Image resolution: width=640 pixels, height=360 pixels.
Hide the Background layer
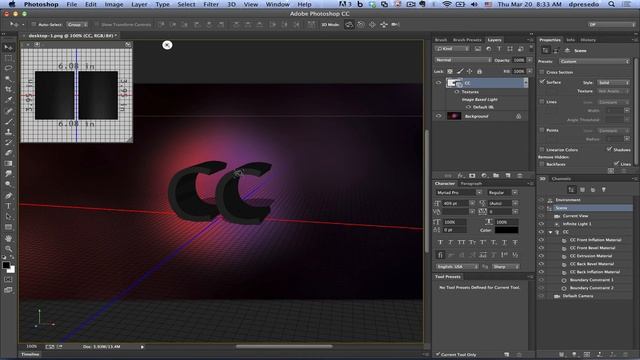[x=439, y=116]
